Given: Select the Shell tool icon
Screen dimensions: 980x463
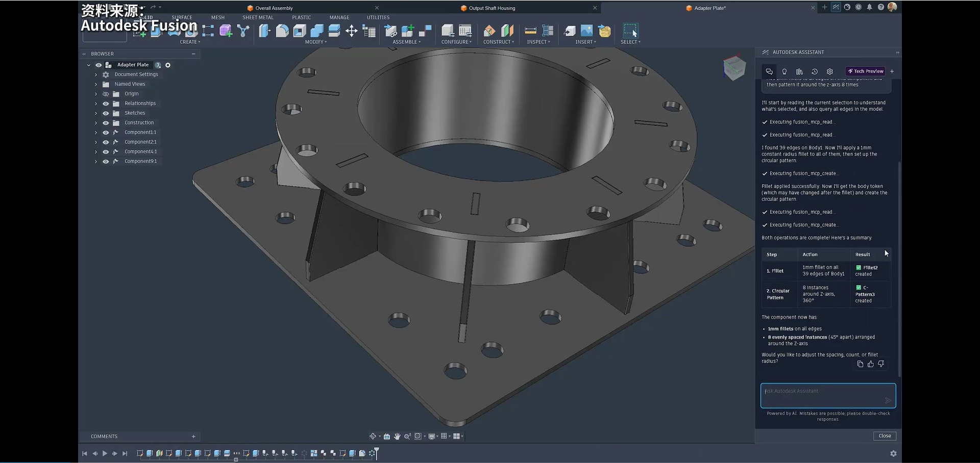Looking at the screenshot, I should coord(300,31).
